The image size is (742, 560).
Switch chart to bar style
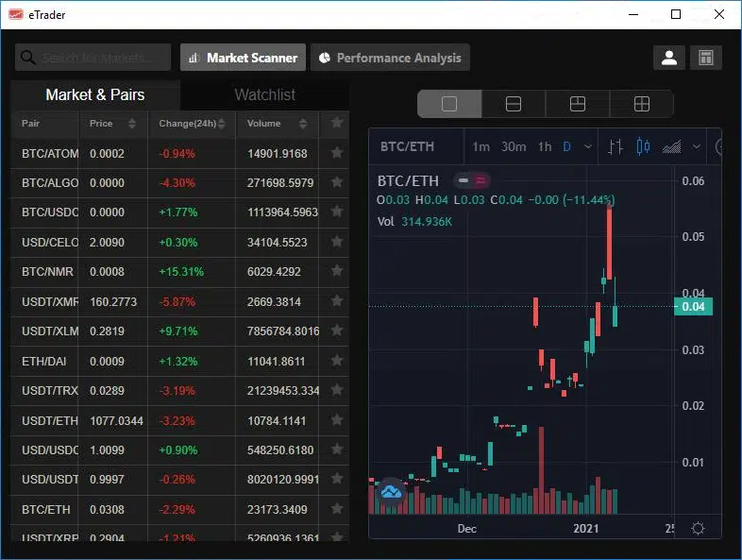[x=615, y=146]
